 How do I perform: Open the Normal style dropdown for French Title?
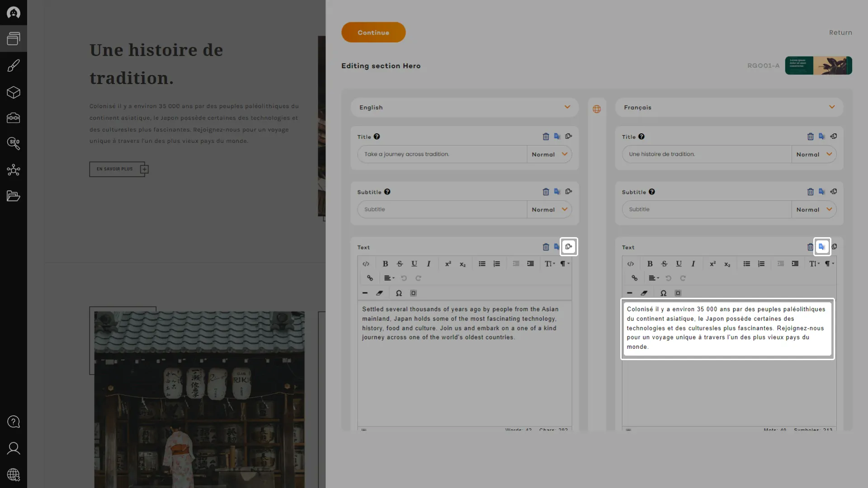(814, 155)
